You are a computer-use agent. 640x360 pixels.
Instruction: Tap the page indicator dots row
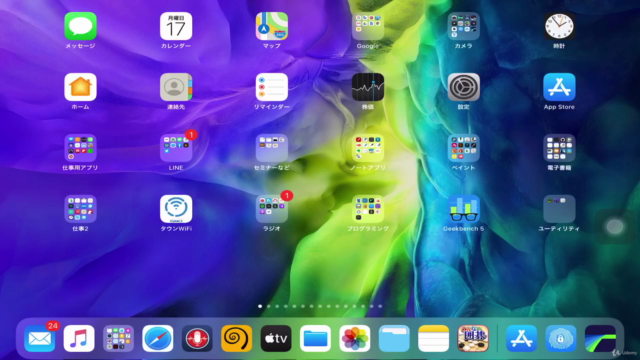click(x=320, y=306)
